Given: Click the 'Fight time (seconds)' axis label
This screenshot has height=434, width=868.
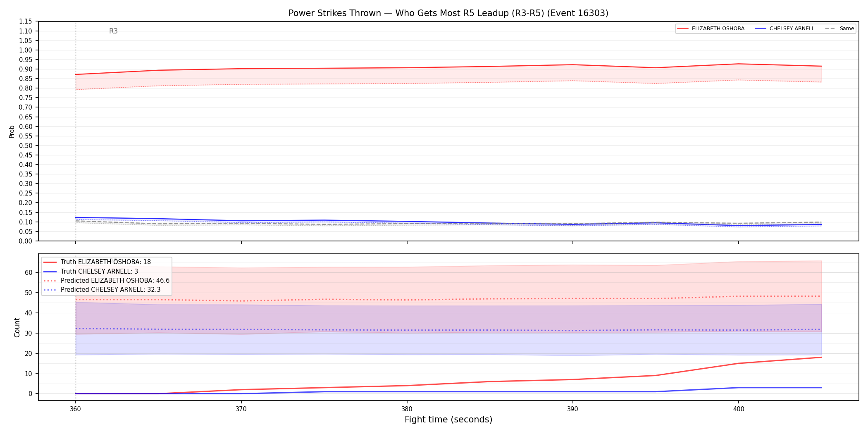Looking at the screenshot, I should (x=448, y=420).
